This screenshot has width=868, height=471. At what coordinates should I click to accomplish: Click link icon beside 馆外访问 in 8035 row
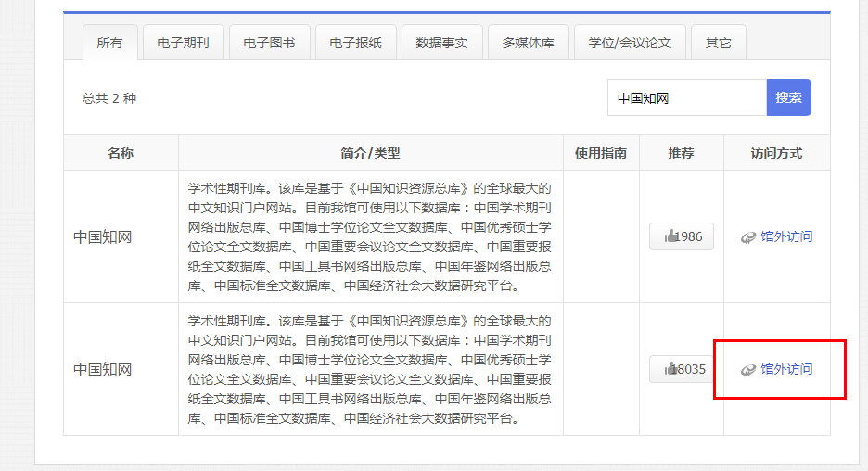click(x=748, y=370)
